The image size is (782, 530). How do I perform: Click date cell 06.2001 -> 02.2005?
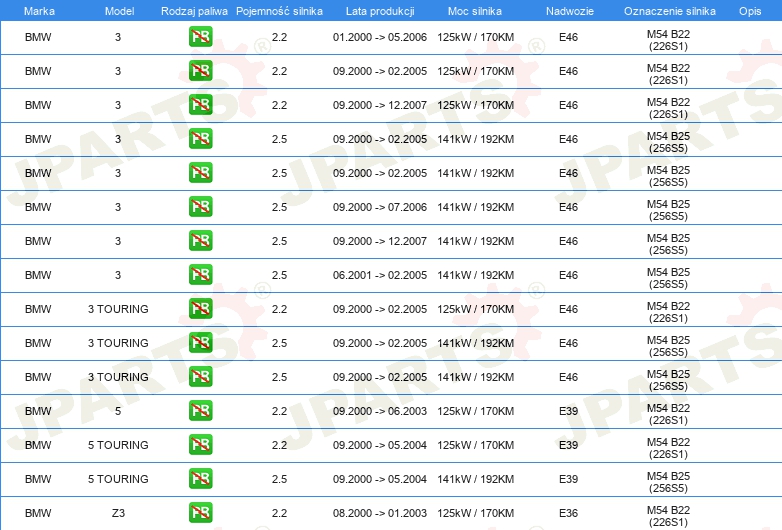[380, 275]
